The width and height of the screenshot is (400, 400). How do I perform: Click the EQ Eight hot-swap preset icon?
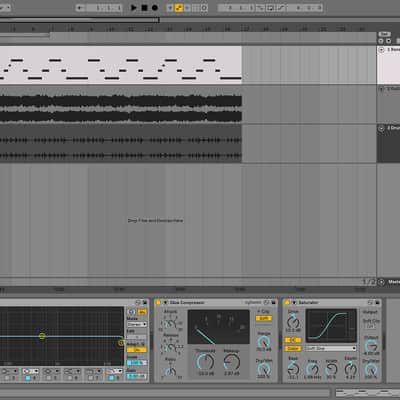point(138,302)
